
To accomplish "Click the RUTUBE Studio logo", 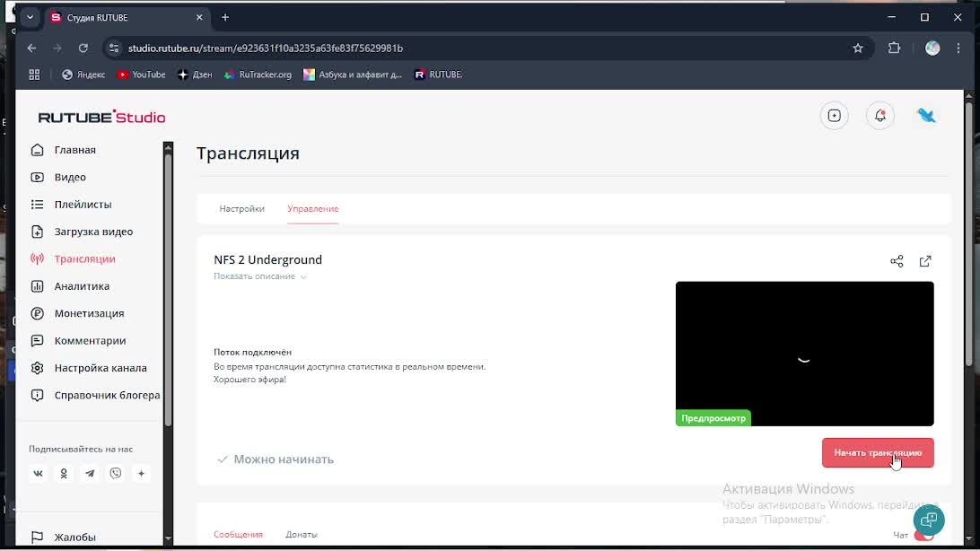I will [x=102, y=117].
